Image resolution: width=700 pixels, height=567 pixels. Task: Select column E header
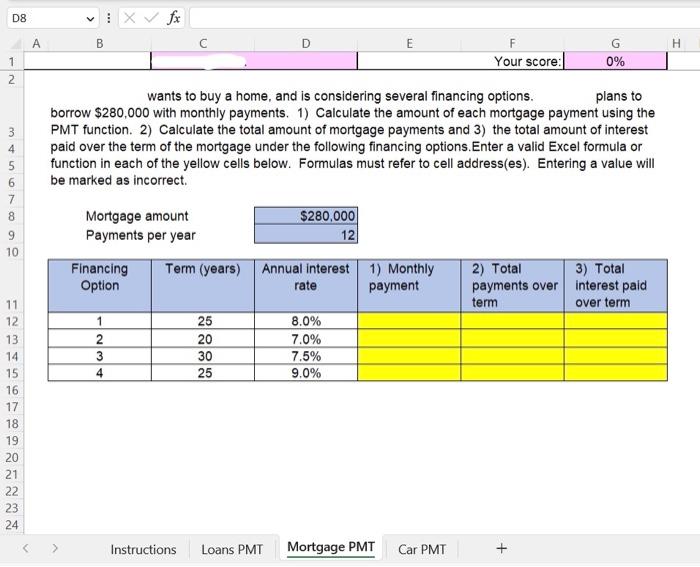pyautogui.click(x=409, y=43)
